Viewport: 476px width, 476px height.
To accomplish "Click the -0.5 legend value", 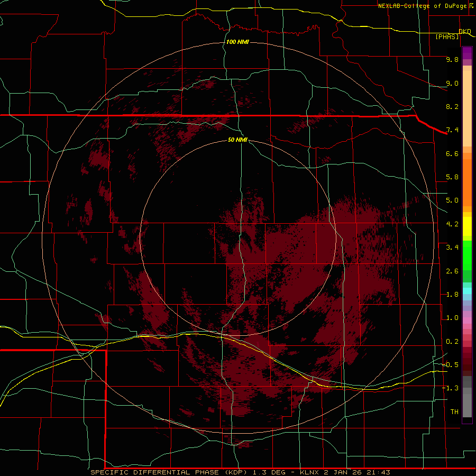I will tap(450, 364).
